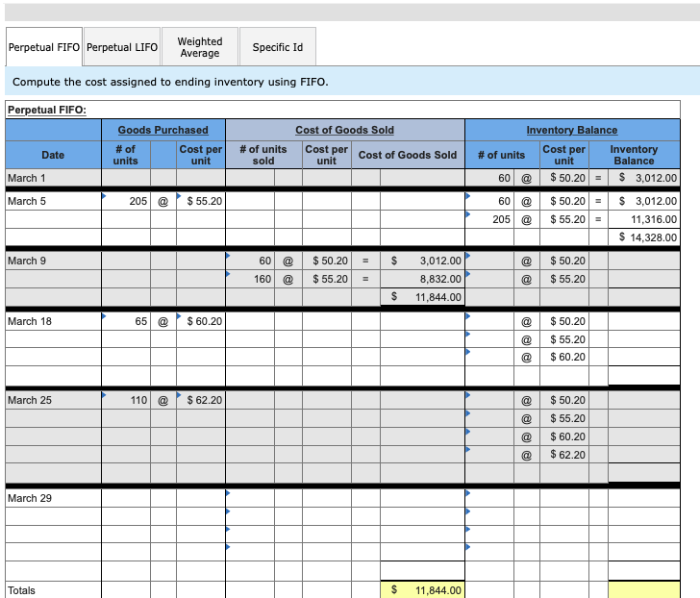Screen dimensions: 700x598
Task: Click March 9 inventory units field at $55.20
Action: [489, 279]
